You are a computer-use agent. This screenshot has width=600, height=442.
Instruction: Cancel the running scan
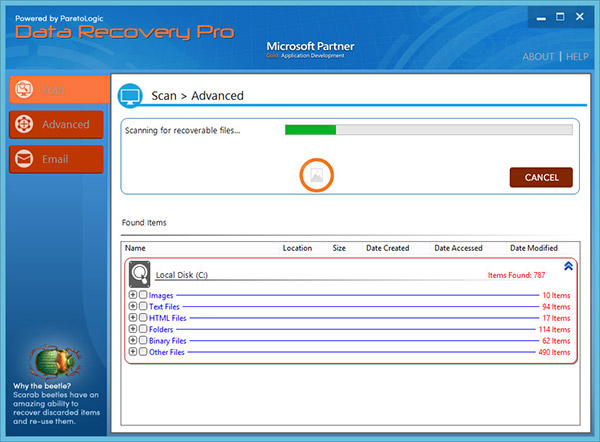(541, 177)
